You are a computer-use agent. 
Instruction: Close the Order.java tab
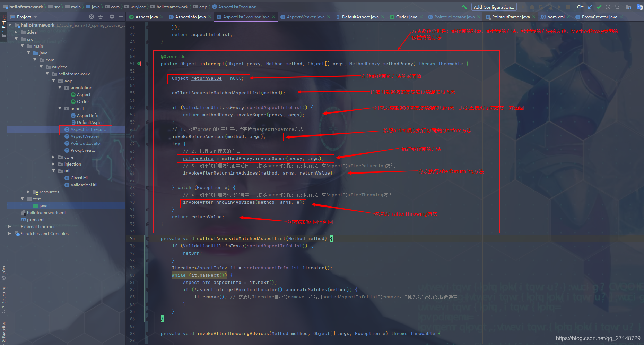tap(421, 17)
